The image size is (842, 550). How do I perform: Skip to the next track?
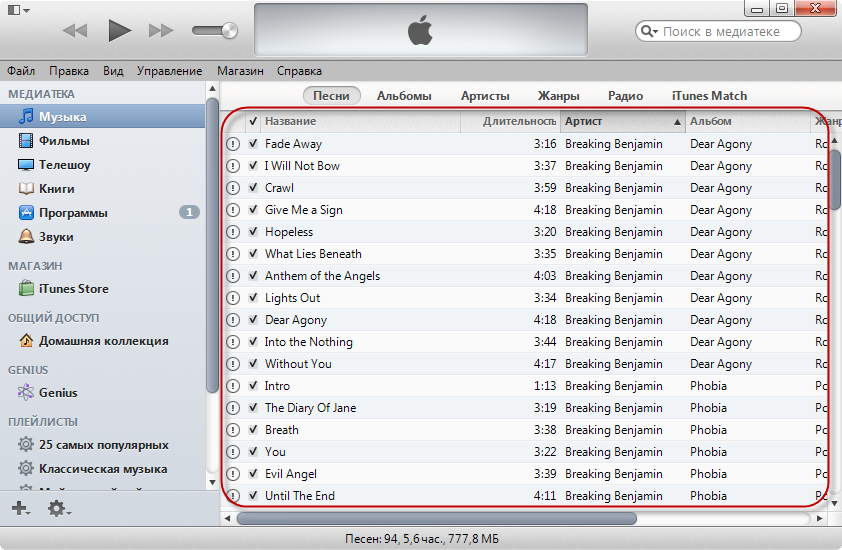161,31
